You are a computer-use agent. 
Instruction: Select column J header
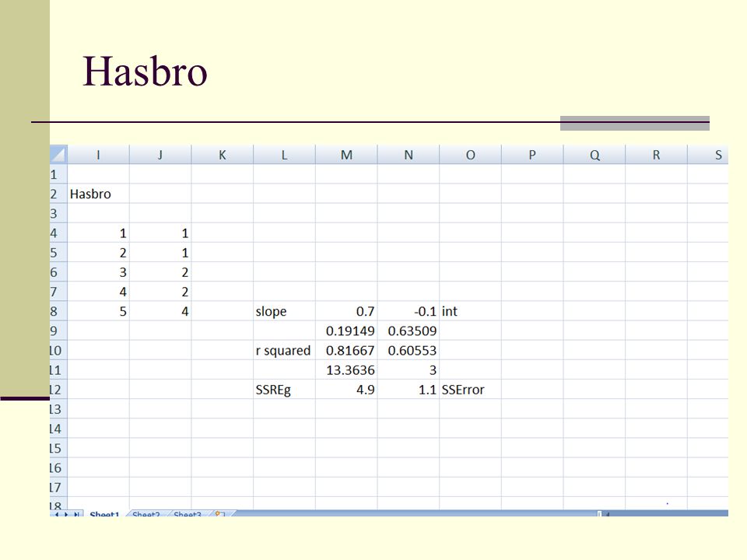click(x=160, y=155)
